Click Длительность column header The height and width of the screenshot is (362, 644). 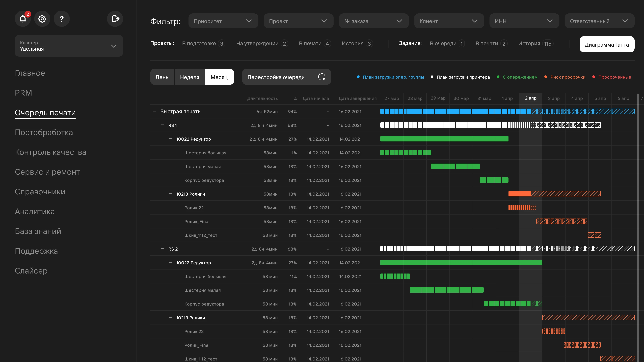[x=262, y=98]
